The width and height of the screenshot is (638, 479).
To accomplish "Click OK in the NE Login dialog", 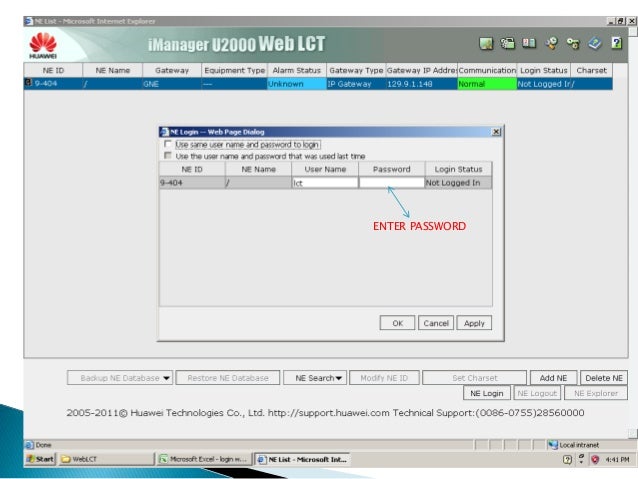I will pyautogui.click(x=398, y=323).
